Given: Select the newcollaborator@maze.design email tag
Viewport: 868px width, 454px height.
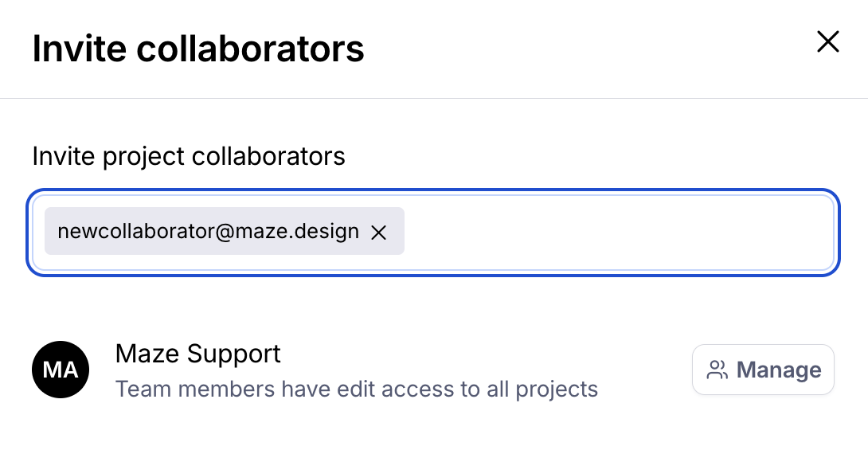Looking at the screenshot, I should click(x=208, y=232).
